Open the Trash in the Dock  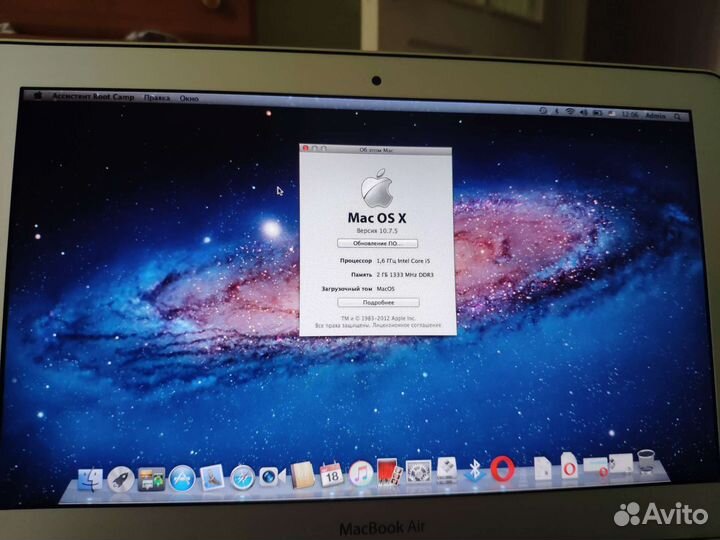(646, 461)
